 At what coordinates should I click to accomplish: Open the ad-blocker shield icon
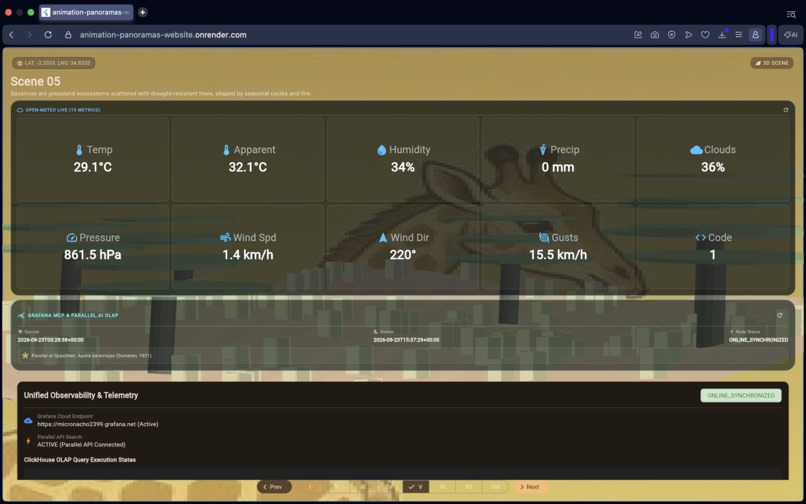point(671,35)
